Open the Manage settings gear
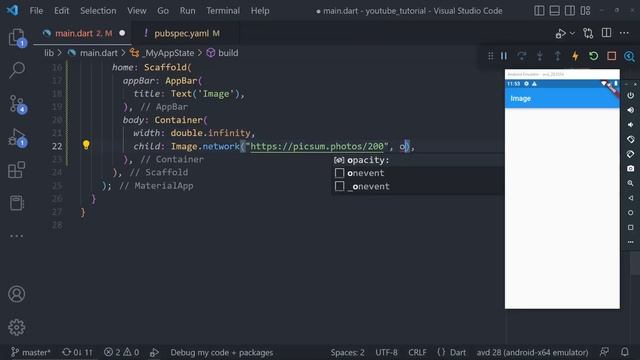This screenshot has height=360, width=640. click(17, 327)
